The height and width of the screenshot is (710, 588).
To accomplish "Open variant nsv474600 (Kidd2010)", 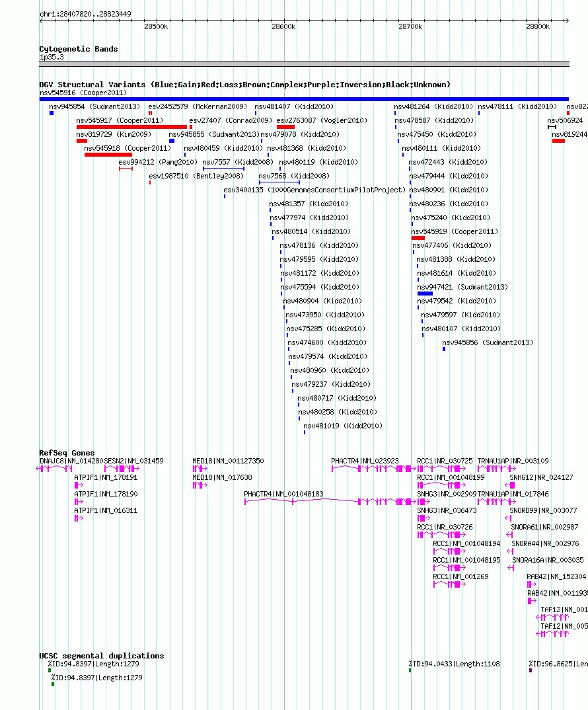I will pyautogui.click(x=327, y=343).
